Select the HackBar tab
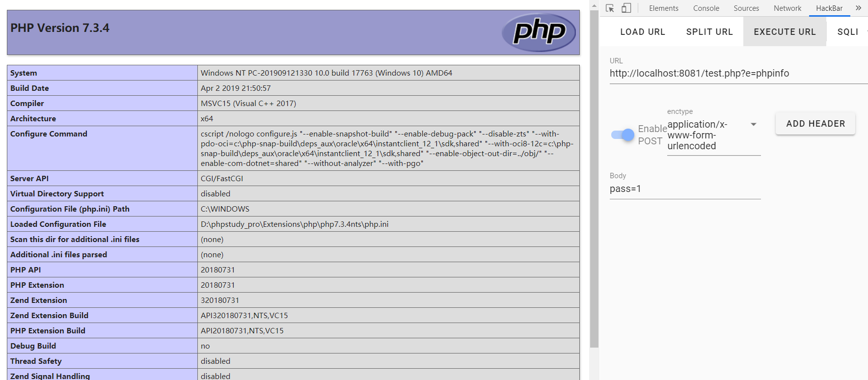 pos(829,8)
